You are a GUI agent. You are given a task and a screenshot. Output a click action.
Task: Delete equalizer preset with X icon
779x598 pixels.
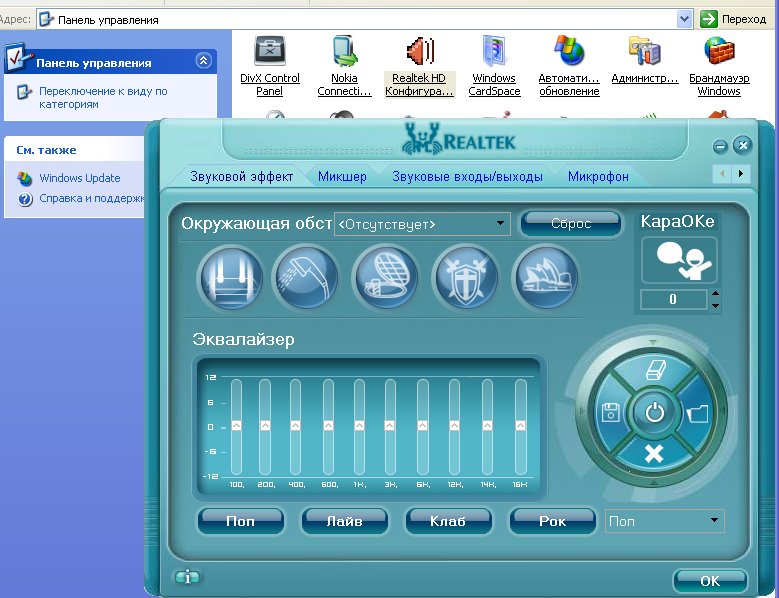pos(654,454)
